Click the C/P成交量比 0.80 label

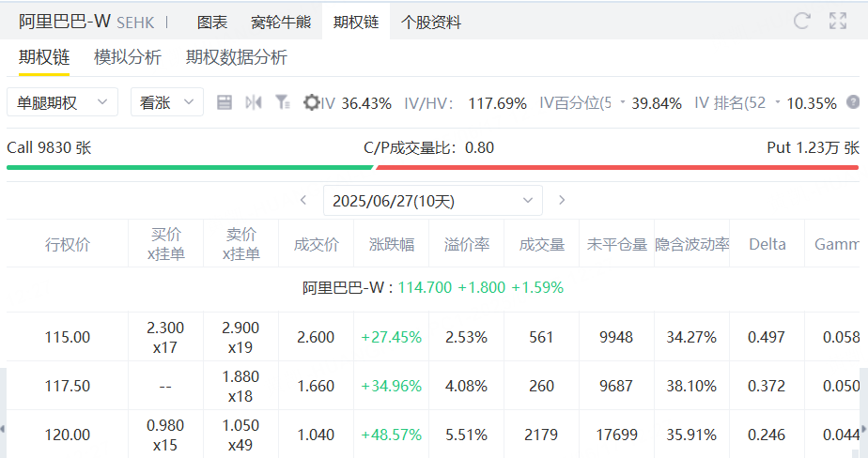pos(429,147)
